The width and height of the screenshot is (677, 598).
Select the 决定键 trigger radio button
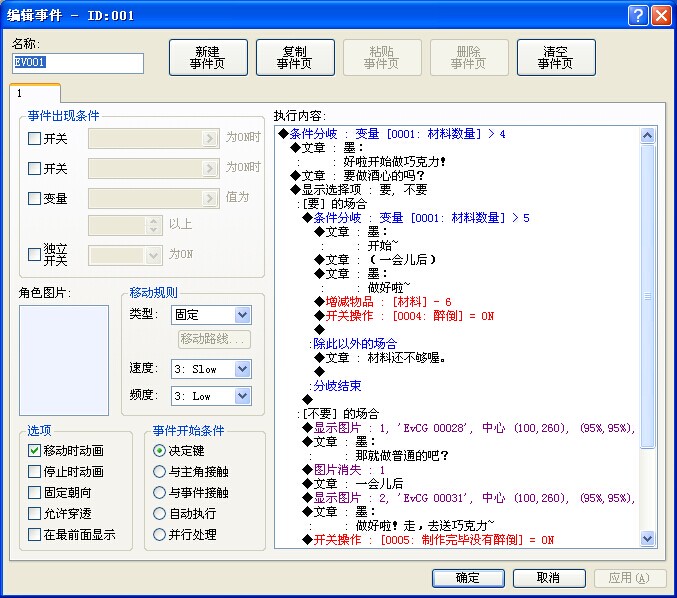point(159,451)
